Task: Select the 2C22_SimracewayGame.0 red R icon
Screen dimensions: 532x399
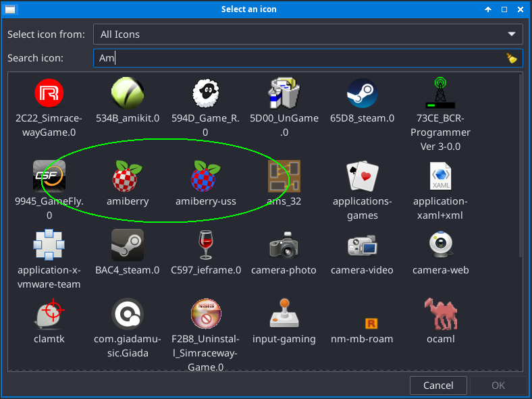Action: coord(49,93)
